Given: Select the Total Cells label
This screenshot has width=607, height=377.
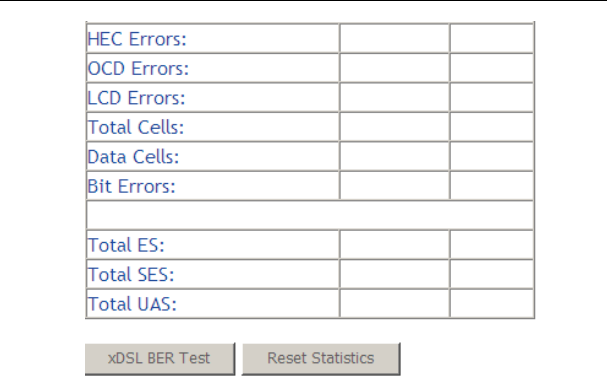Looking at the screenshot, I should pos(136,127).
